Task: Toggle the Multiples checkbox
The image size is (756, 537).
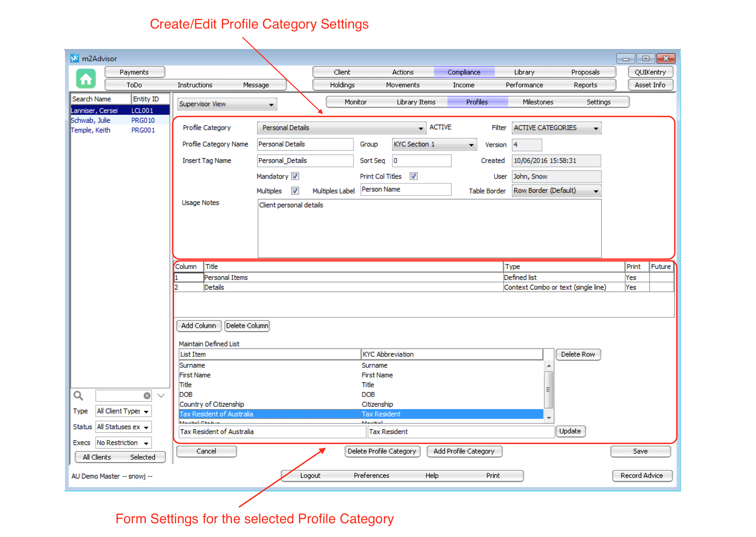Action: (295, 191)
